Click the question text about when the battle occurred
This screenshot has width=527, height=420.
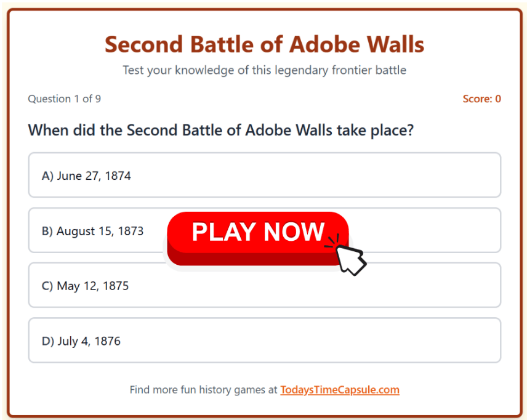point(220,131)
